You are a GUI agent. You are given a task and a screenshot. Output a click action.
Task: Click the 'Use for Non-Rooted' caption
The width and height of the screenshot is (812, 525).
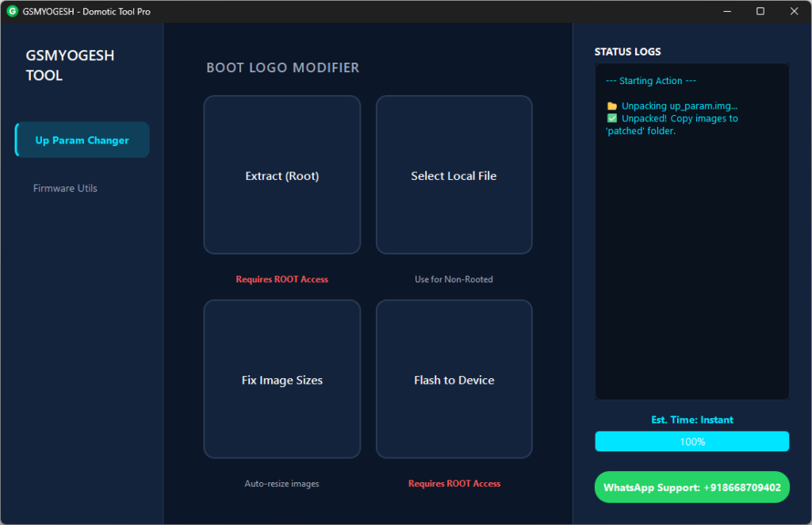454,279
